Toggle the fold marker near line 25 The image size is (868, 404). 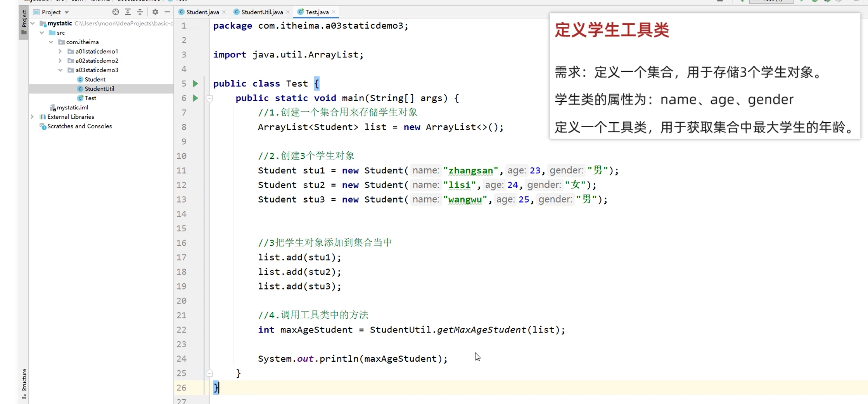coord(210,373)
